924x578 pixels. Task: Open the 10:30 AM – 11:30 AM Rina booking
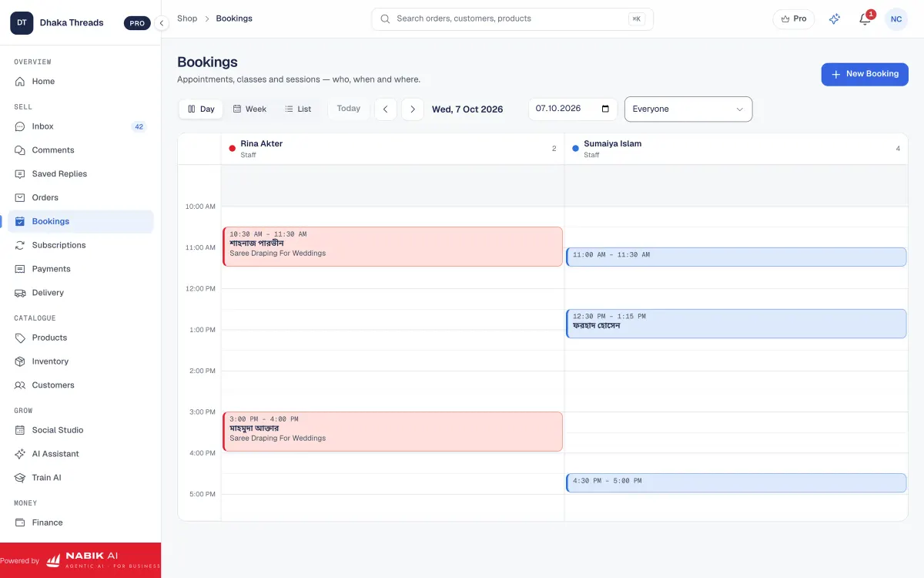click(393, 247)
